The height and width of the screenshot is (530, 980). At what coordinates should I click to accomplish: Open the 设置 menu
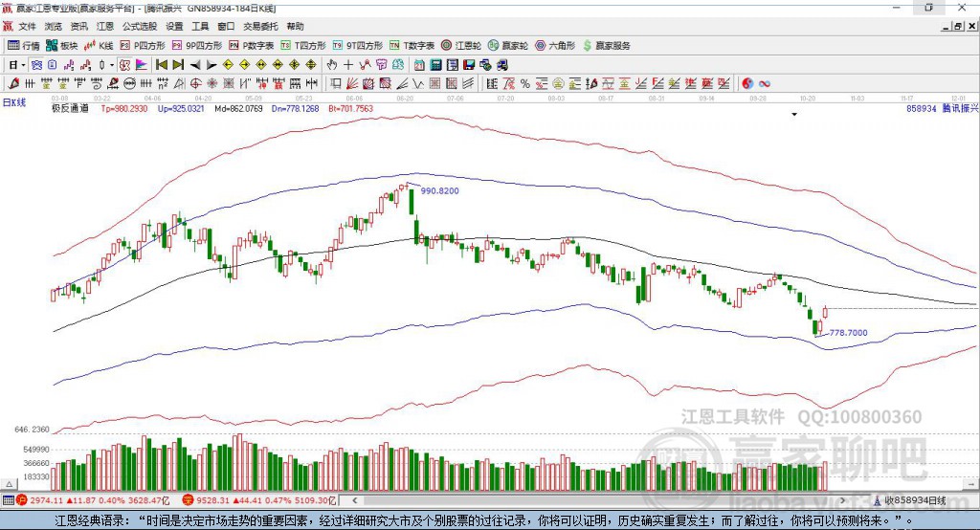pyautogui.click(x=174, y=26)
